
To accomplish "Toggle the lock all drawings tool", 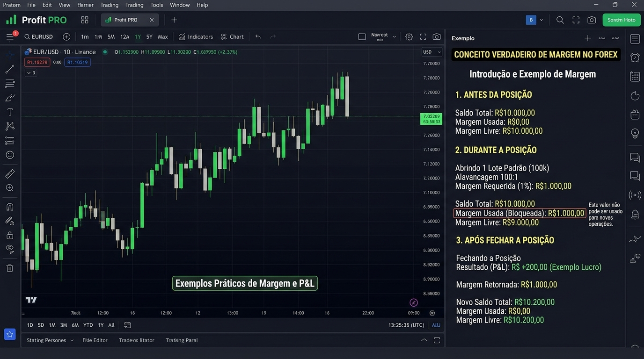I will (x=10, y=235).
